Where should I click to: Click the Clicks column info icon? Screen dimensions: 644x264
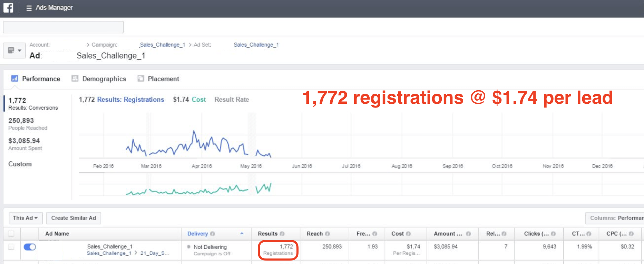553,234
